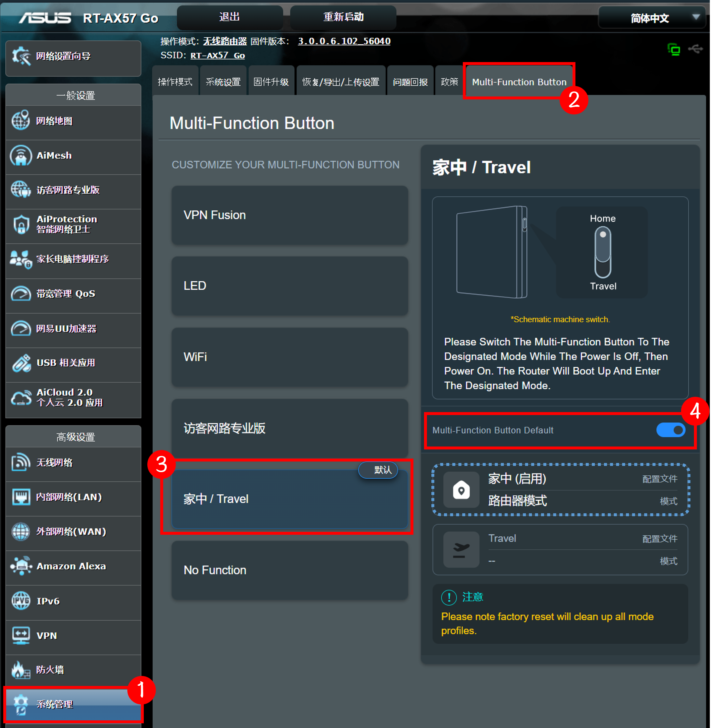Image resolution: width=716 pixels, height=728 pixels.
Task: Click AiCloud 2.0 cloud icon
Action: [21, 397]
